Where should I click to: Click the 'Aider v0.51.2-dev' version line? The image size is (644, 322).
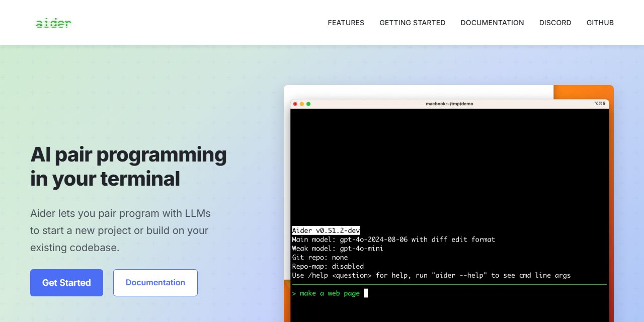click(326, 230)
